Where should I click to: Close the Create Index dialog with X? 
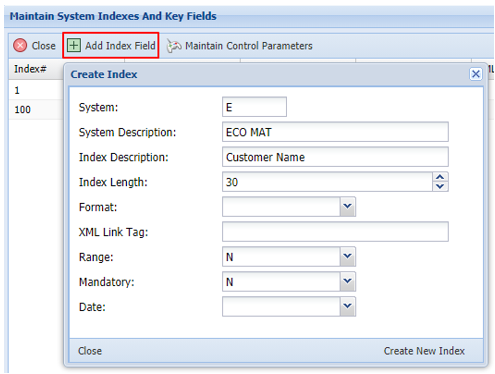(x=476, y=74)
